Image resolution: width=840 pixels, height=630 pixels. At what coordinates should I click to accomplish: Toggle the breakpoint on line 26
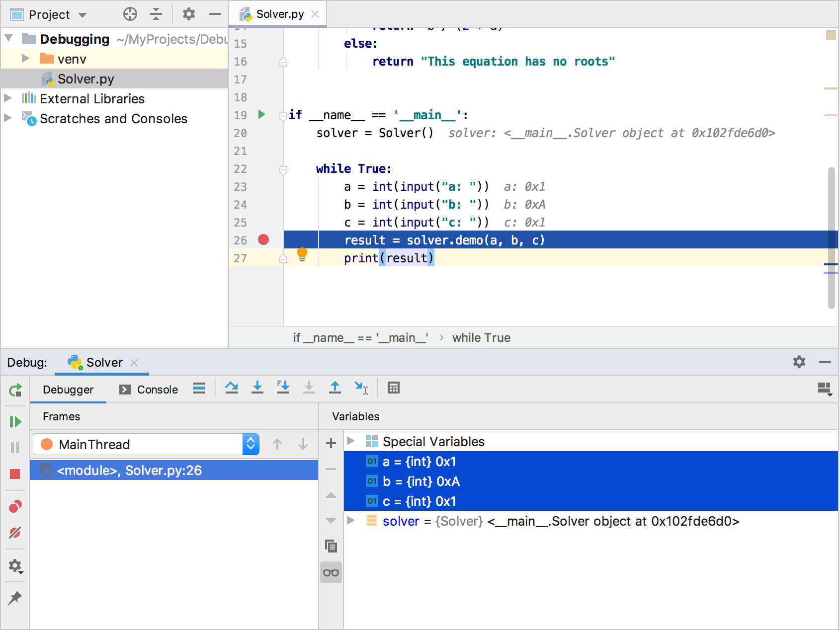[x=263, y=240]
